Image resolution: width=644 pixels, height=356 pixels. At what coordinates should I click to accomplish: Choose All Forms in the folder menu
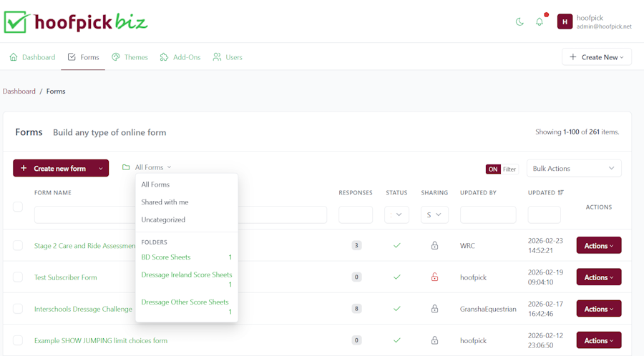(155, 184)
